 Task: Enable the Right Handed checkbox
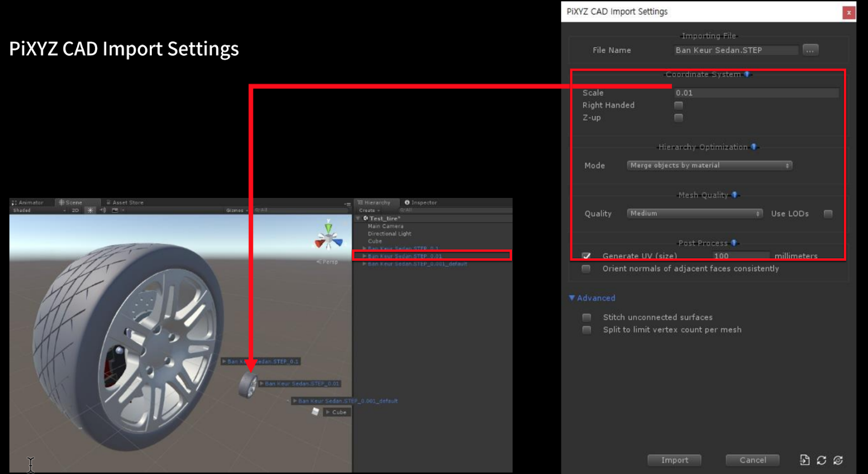(679, 105)
